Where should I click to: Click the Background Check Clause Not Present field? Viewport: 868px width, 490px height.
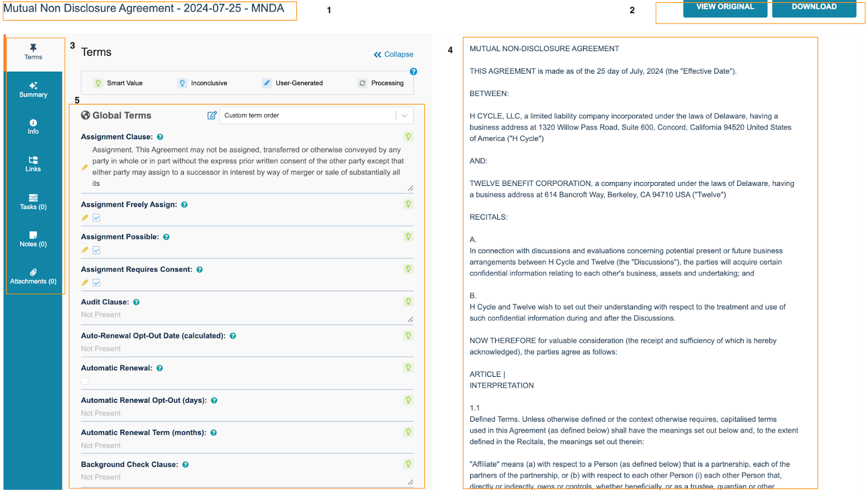coord(247,478)
